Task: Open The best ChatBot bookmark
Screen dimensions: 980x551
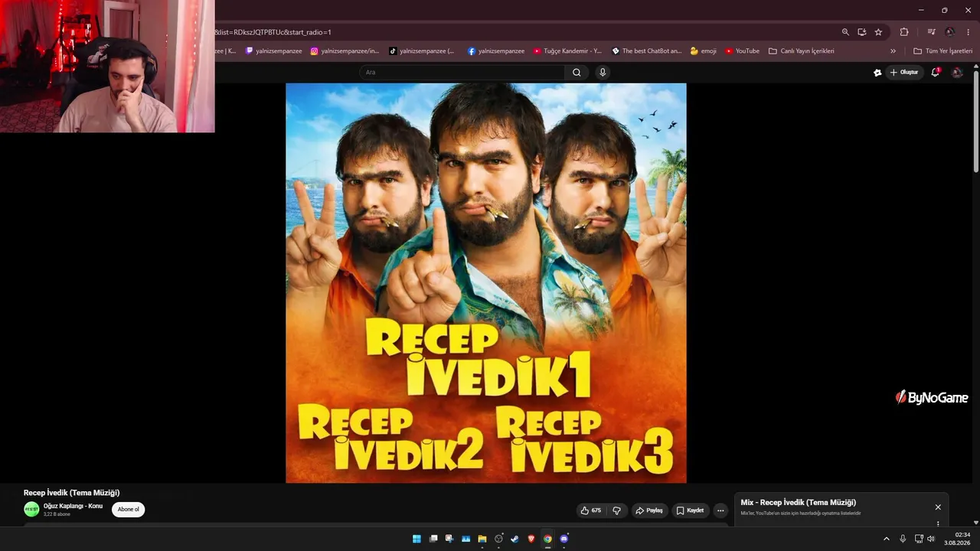Action: (x=647, y=51)
